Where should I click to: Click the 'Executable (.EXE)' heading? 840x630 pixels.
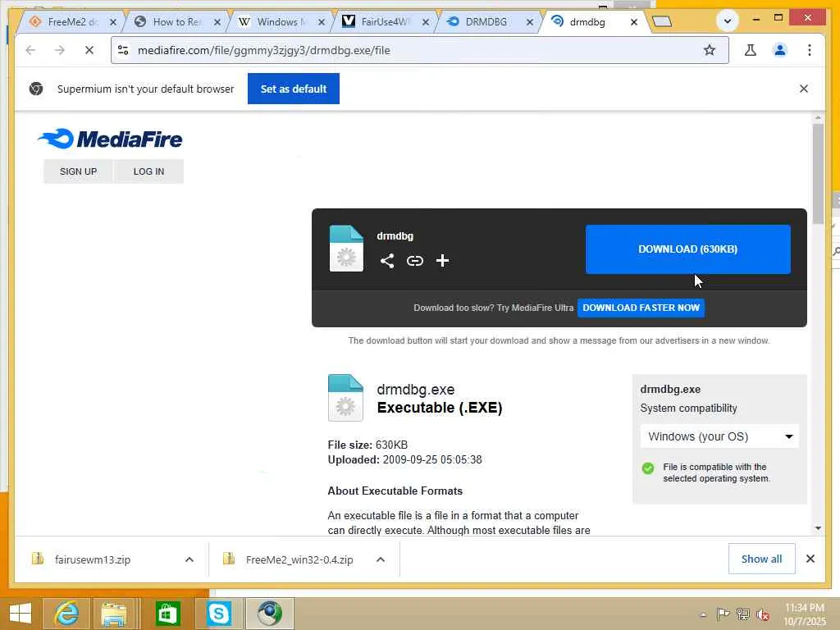click(440, 408)
